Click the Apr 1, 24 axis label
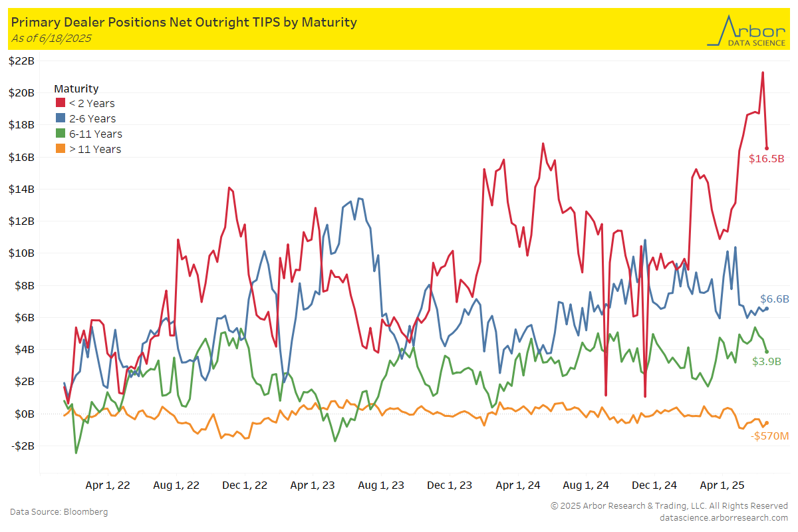798x532 pixels. point(518,485)
